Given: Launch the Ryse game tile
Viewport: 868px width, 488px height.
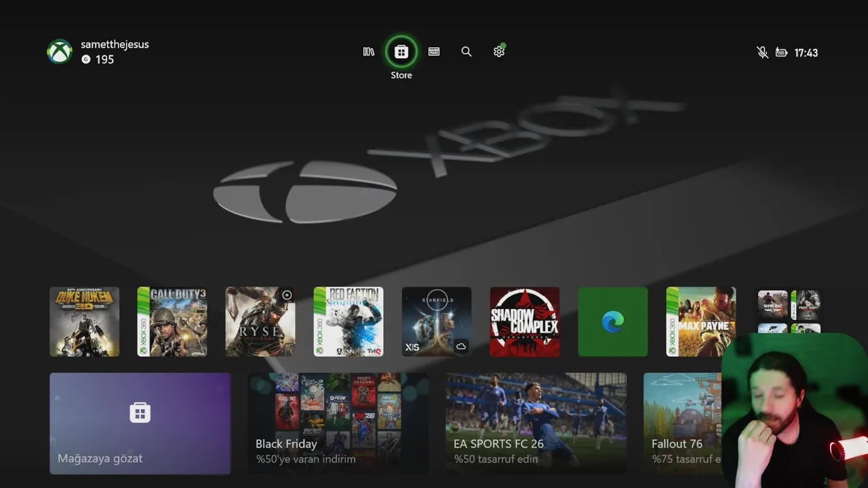Looking at the screenshot, I should pyautogui.click(x=260, y=322).
